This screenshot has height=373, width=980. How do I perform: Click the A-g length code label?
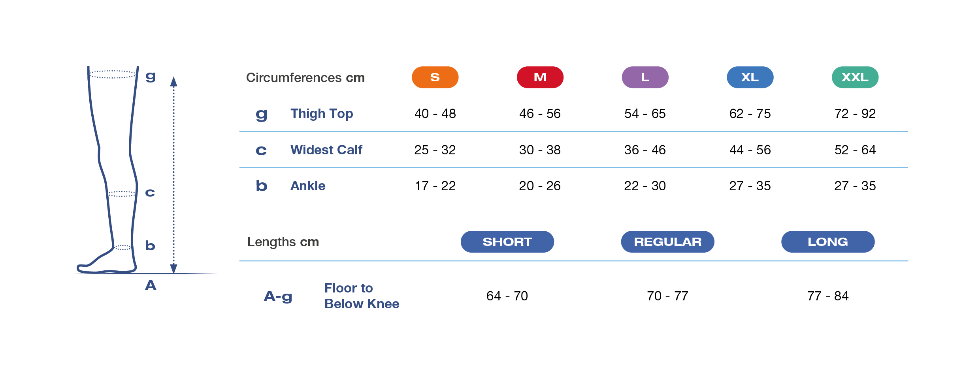(x=278, y=296)
